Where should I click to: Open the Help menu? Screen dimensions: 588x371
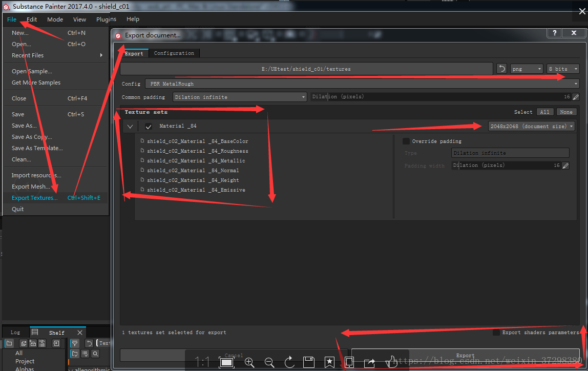[133, 19]
